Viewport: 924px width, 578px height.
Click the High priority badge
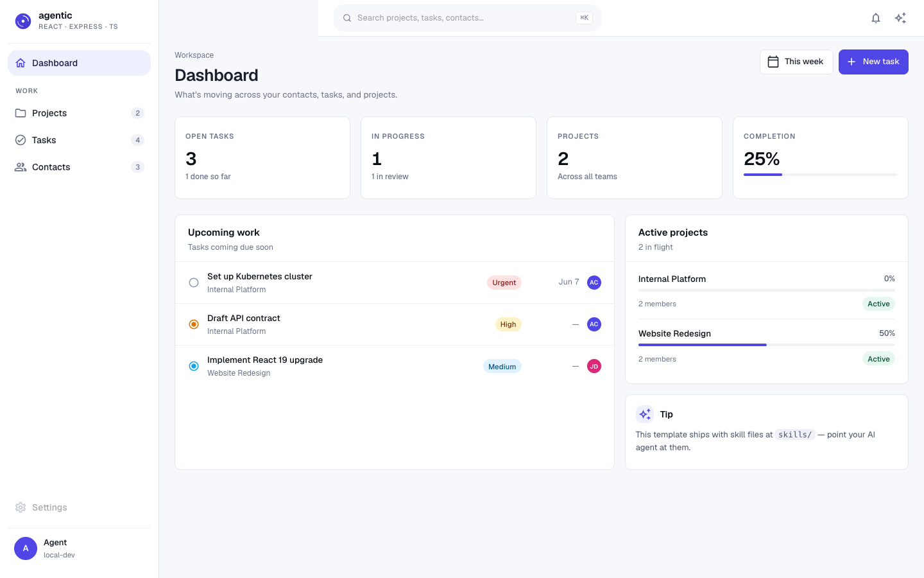(508, 324)
